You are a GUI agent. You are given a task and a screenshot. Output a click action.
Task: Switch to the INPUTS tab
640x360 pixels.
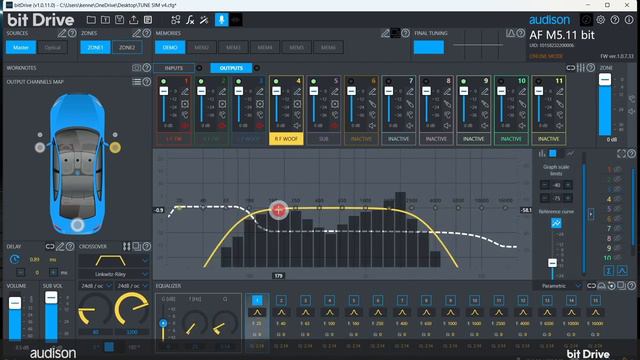coord(174,68)
